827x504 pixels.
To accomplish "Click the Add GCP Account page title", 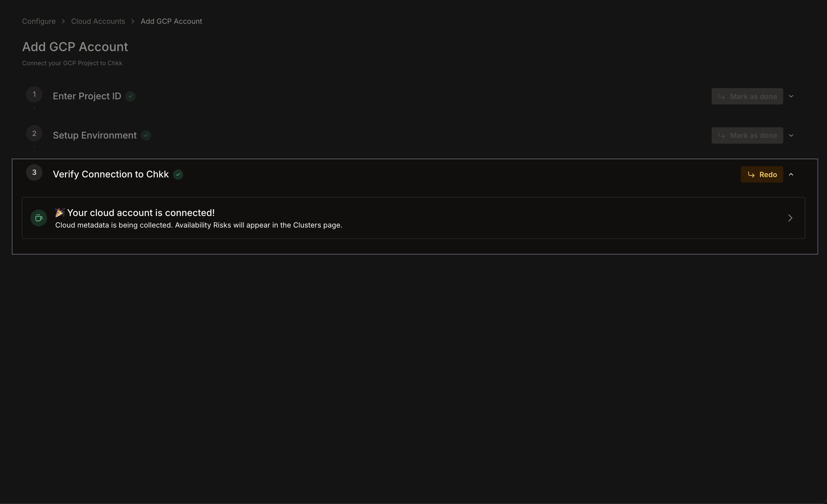I will click(x=75, y=47).
